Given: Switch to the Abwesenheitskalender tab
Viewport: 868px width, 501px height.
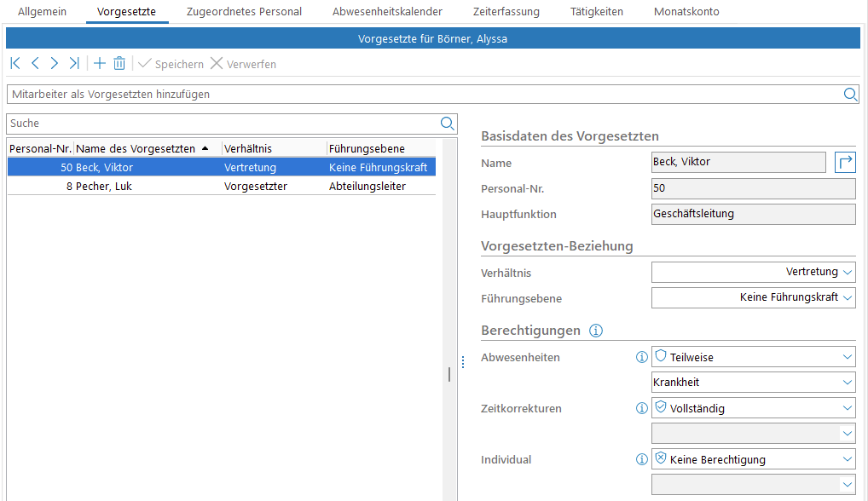Looking at the screenshot, I should (x=387, y=12).
